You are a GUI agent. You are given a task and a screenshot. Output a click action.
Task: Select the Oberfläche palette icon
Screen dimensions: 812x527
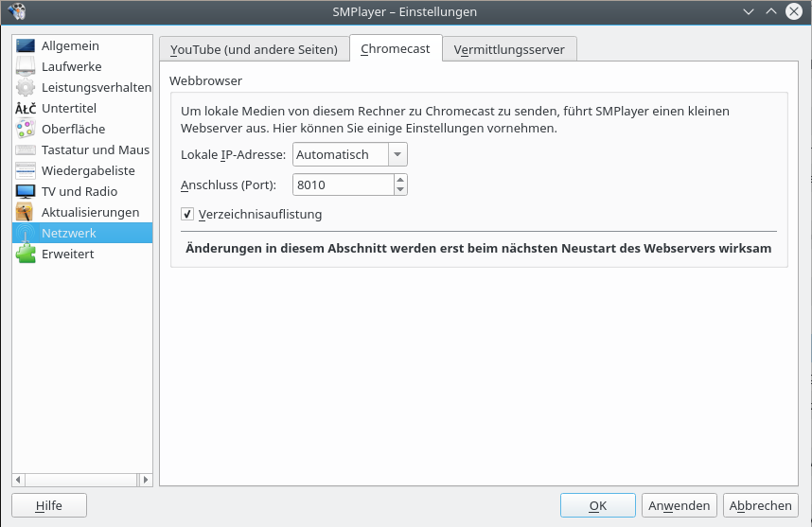[26, 130]
